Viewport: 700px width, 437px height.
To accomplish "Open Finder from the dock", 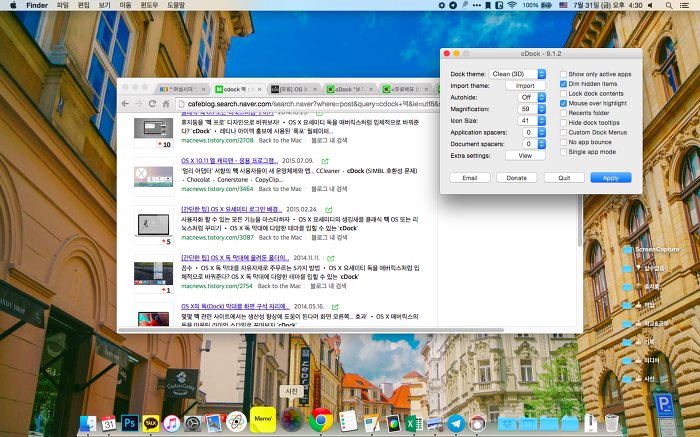I will (x=87, y=424).
